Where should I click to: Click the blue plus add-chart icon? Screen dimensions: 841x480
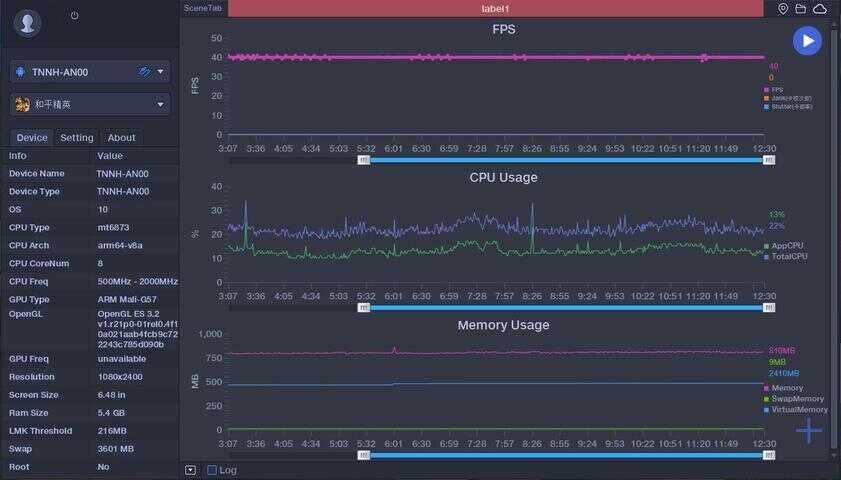pos(808,431)
